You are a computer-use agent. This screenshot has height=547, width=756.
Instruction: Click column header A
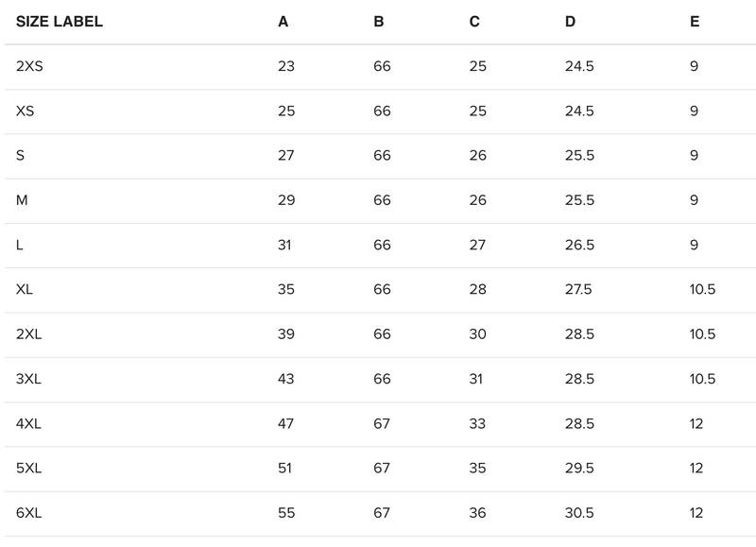pos(283,22)
